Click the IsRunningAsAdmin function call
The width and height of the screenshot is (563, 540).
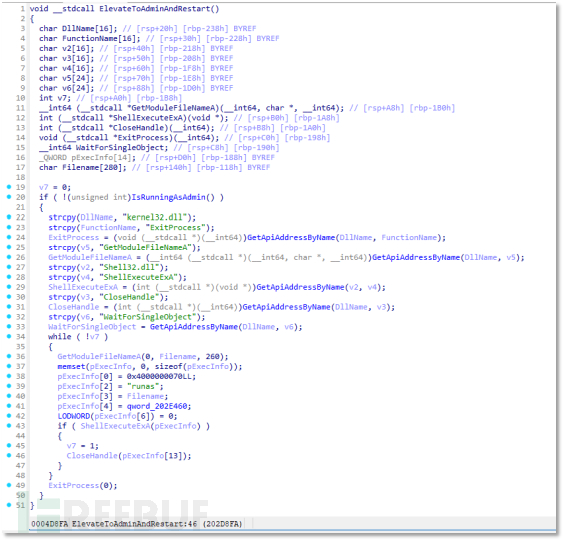[169, 197]
